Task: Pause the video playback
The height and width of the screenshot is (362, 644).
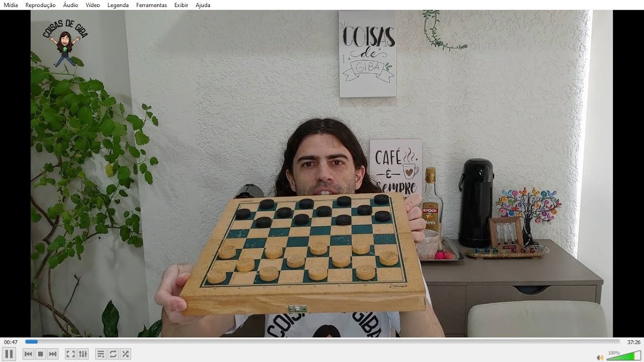Action: point(9,354)
